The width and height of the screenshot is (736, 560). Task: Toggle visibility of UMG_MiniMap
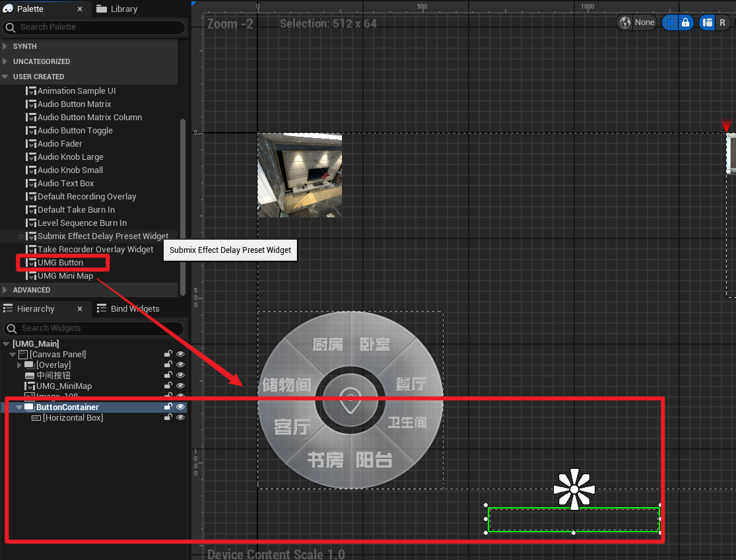pos(180,386)
